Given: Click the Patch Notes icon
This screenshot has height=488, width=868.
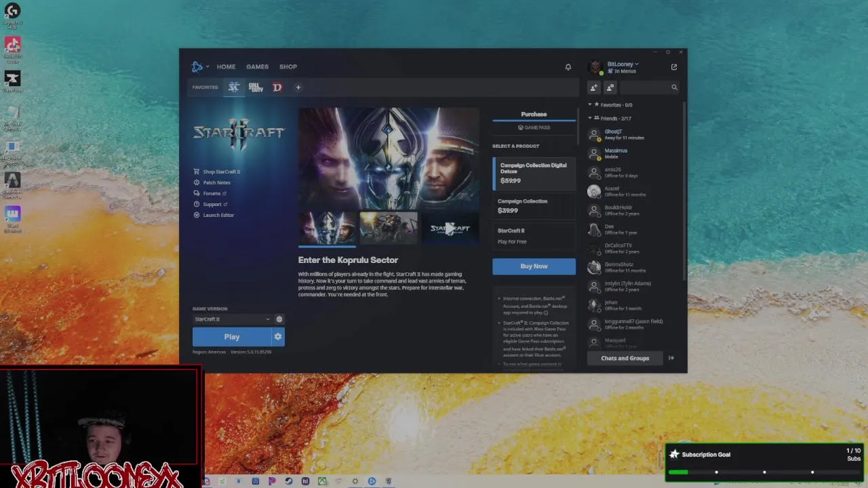Looking at the screenshot, I should pyautogui.click(x=197, y=182).
